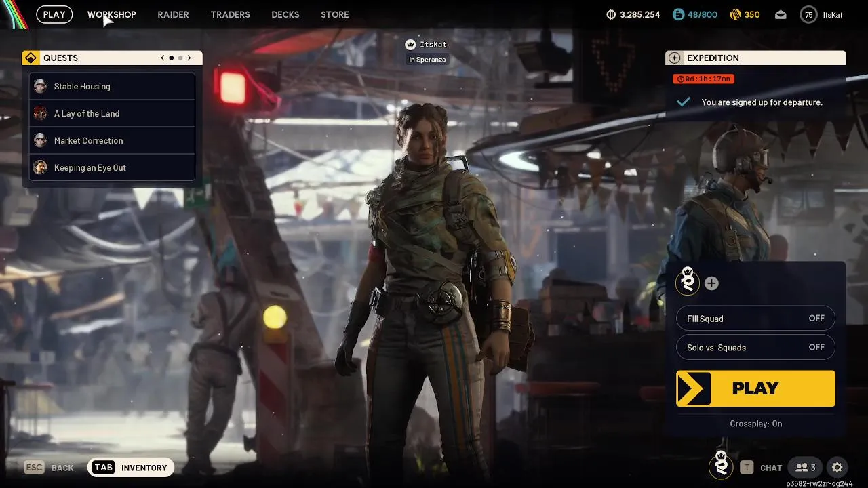
Task: Open the friends list showing 3
Action: (x=806, y=467)
